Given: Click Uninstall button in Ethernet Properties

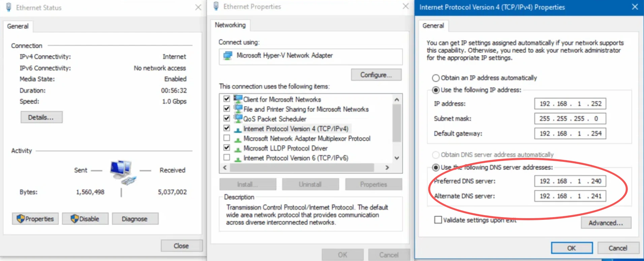Looking at the screenshot, I should click(x=310, y=184).
